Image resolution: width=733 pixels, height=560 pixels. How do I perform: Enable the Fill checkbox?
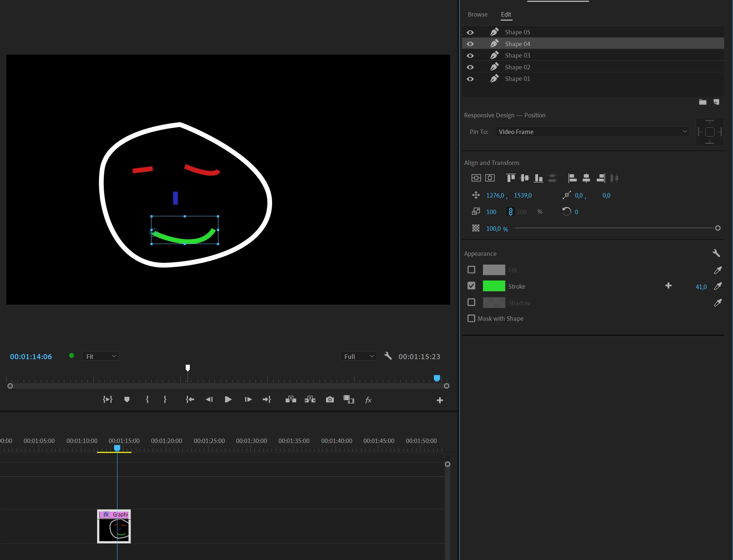point(471,270)
